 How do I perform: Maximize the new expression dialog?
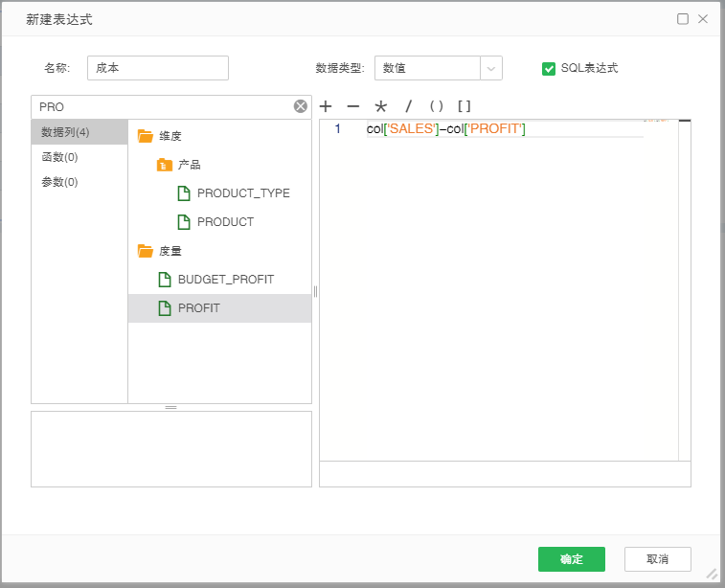pos(683,19)
